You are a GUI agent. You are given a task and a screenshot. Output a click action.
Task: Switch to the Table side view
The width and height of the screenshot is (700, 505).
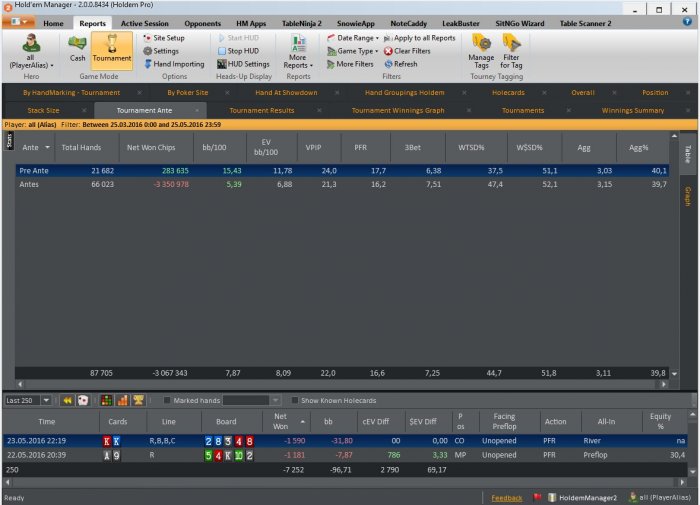[x=688, y=154]
